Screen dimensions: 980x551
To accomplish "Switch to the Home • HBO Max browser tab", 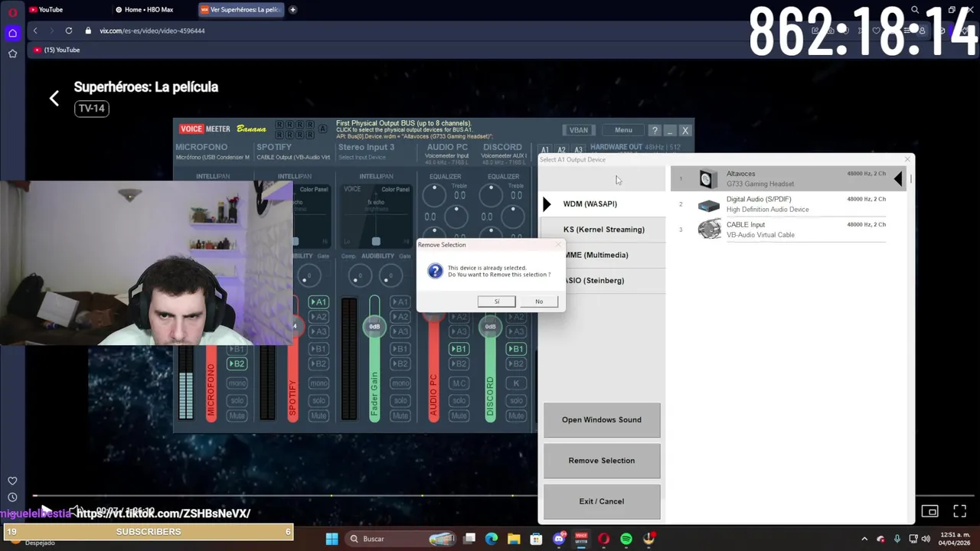I will [x=149, y=10].
